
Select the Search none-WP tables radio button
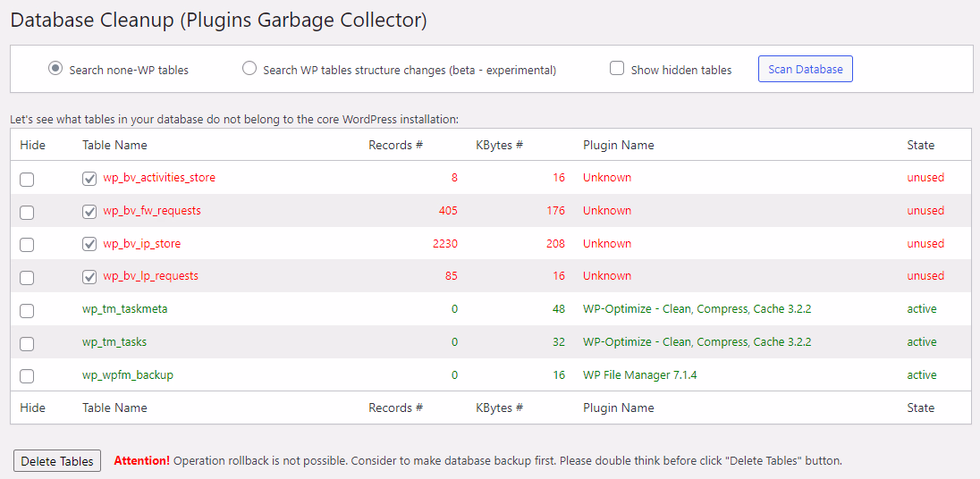pyautogui.click(x=55, y=69)
